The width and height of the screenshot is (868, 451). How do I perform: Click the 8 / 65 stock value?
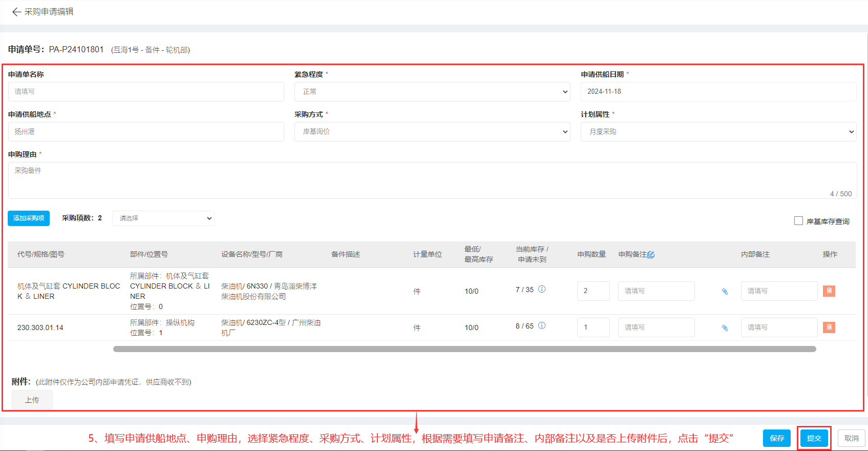click(x=524, y=326)
